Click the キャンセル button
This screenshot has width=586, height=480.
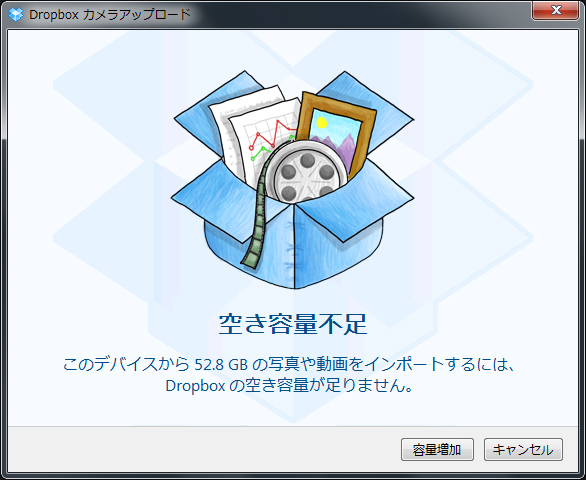pyautogui.click(x=523, y=449)
